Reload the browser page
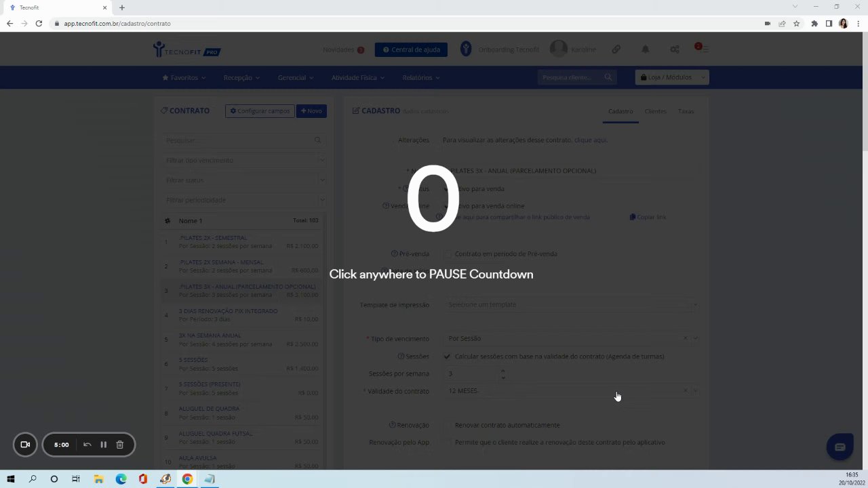Image resolution: width=868 pixels, height=488 pixels. [x=39, y=24]
